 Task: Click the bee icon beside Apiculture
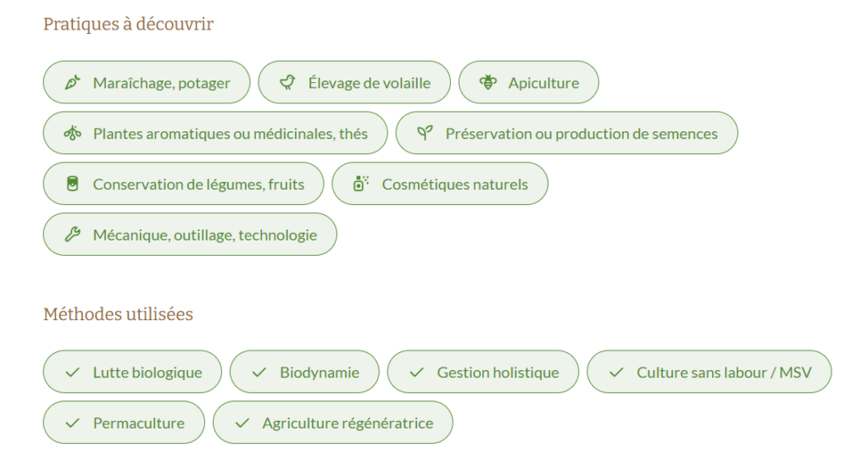tap(488, 83)
